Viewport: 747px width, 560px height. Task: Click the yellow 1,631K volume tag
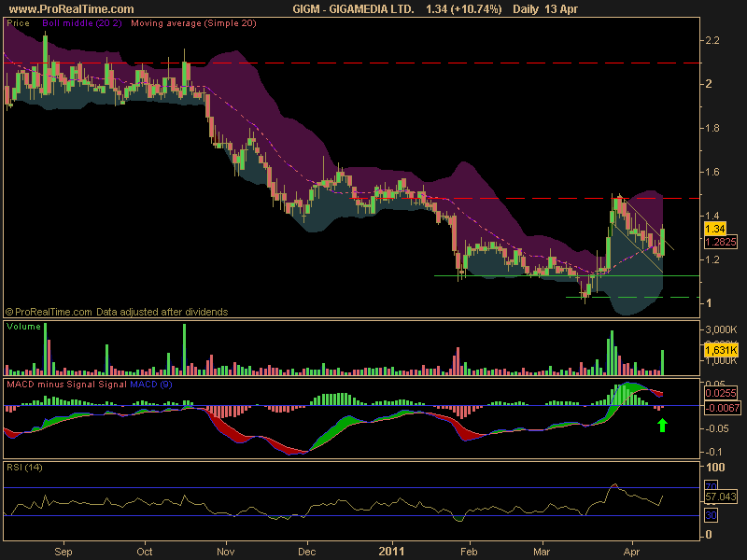point(721,351)
